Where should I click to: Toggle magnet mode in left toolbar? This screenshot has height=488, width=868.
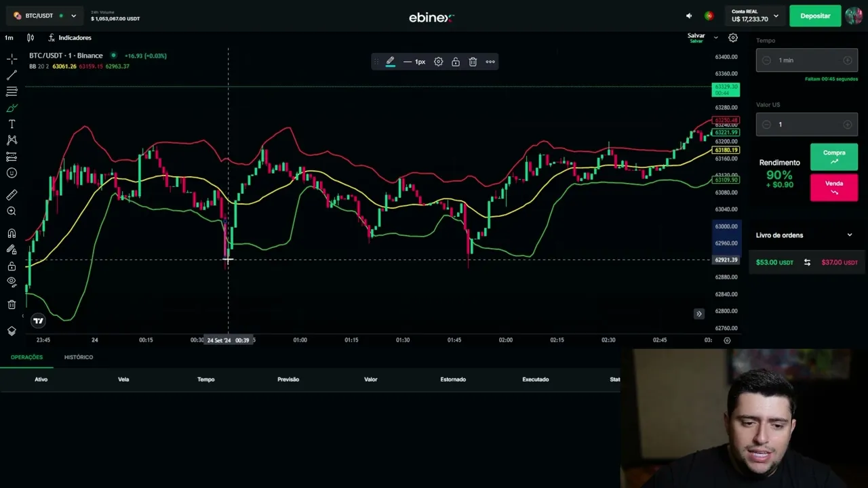[12, 234]
